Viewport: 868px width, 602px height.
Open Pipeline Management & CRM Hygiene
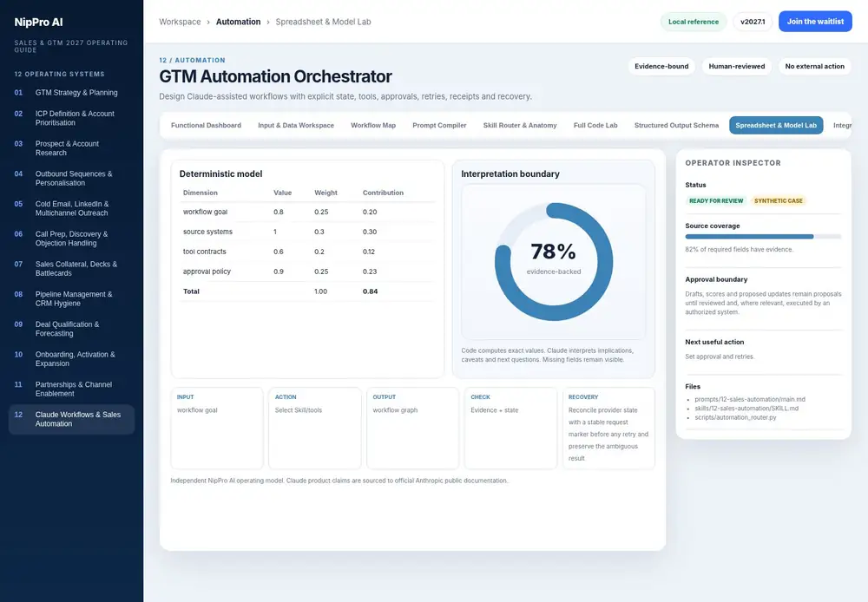tap(71, 298)
